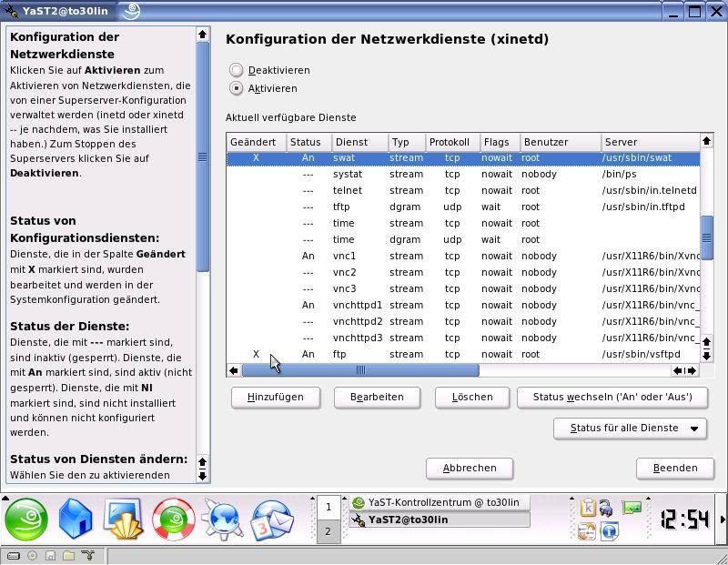This screenshot has height=565, width=728.
Task: Click the bottom bar hard-disk icon
Action: coord(14,555)
